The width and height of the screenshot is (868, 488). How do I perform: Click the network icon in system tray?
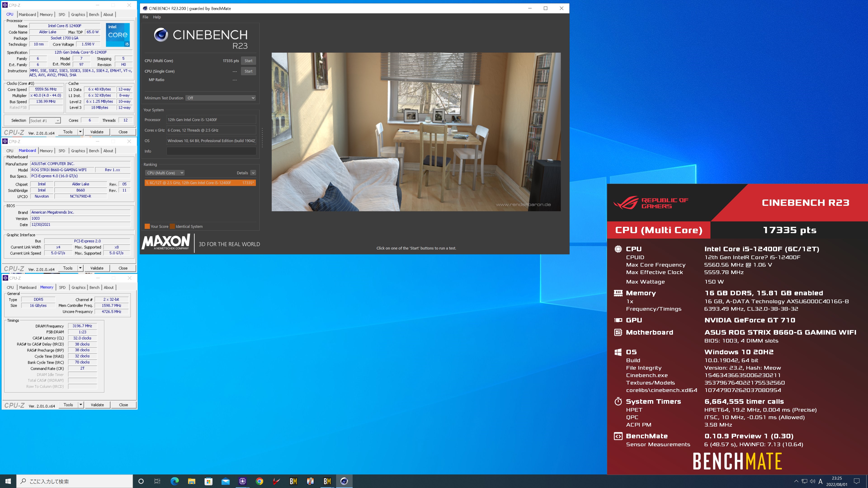point(804,481)
